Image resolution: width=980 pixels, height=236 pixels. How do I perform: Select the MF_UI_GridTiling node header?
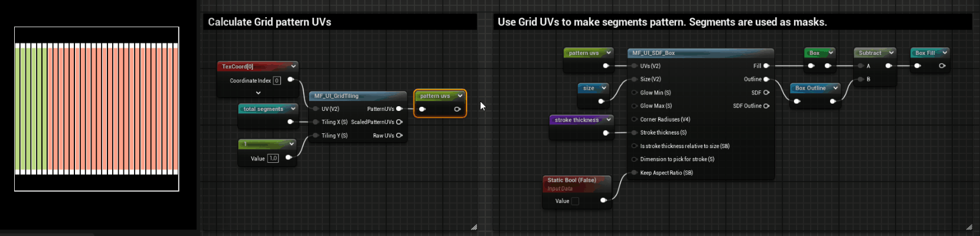tap(337, 96)
